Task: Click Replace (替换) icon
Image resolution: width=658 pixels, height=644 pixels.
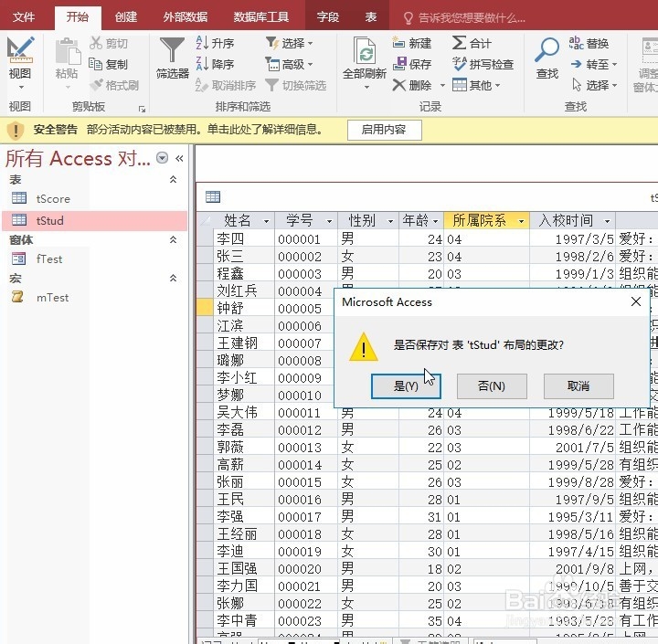Action: point(576,43)
